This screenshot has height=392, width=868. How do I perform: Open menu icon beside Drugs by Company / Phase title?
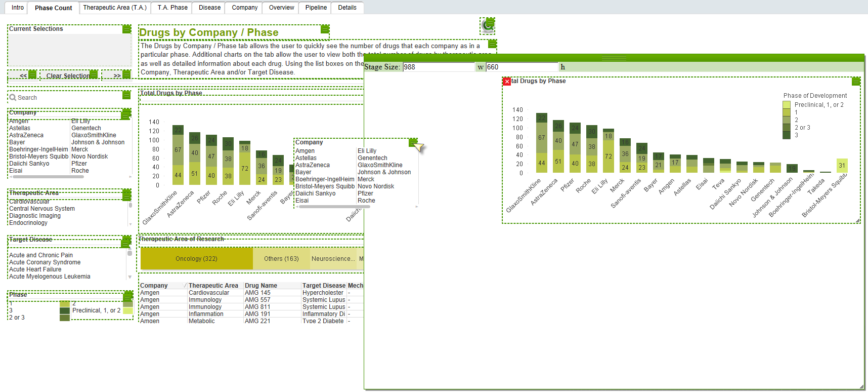[x=325, y=29]
